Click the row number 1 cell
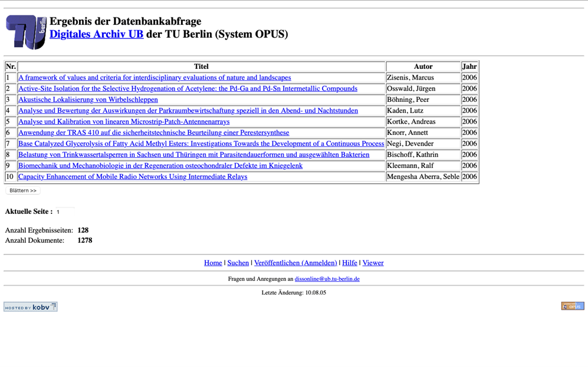Screen dimensions: 588x367 tap(11, 78)
